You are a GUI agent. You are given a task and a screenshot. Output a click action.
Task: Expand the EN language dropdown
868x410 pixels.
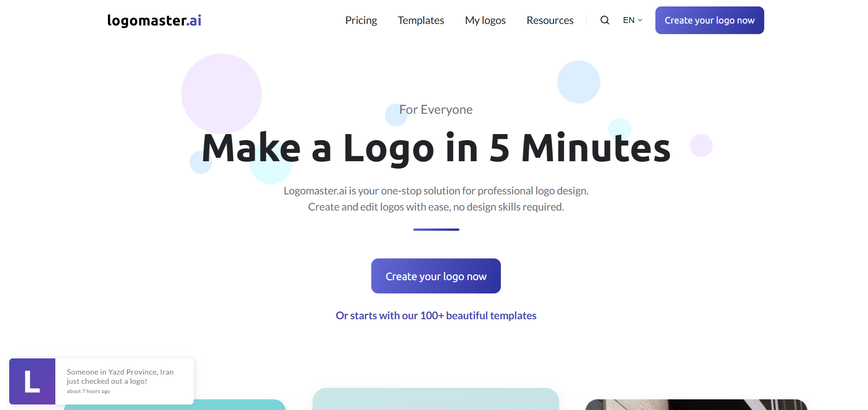(x=632, y=20)
